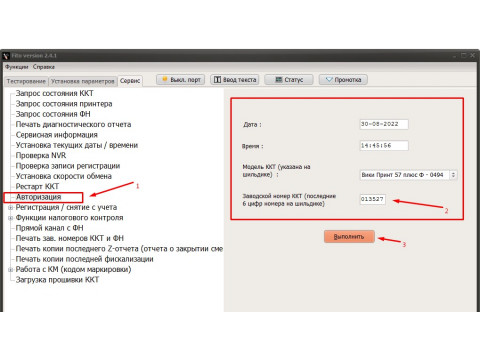Select Загрузка прошивки ККТ item
The height and width of the screenshot is (360, 480).
(57, 280)
